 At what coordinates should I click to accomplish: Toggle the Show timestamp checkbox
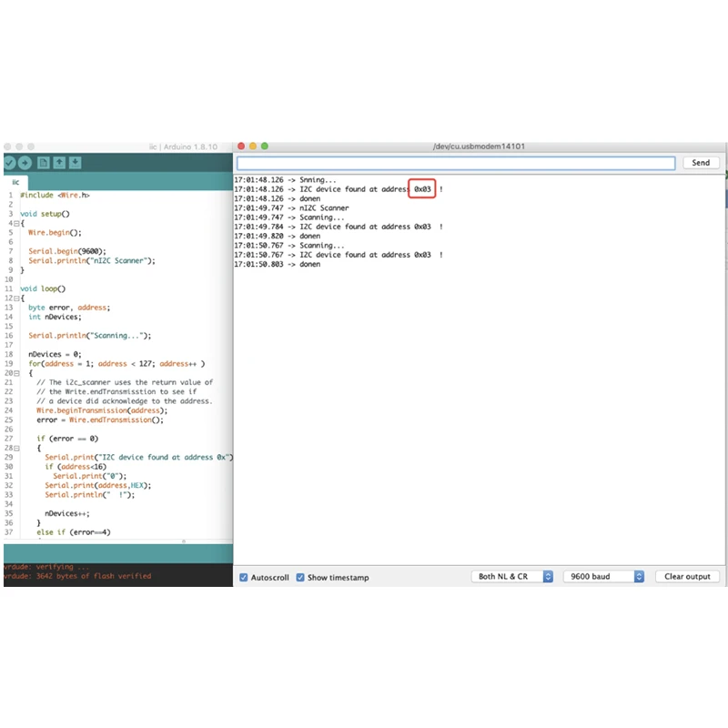coord(300,577)
